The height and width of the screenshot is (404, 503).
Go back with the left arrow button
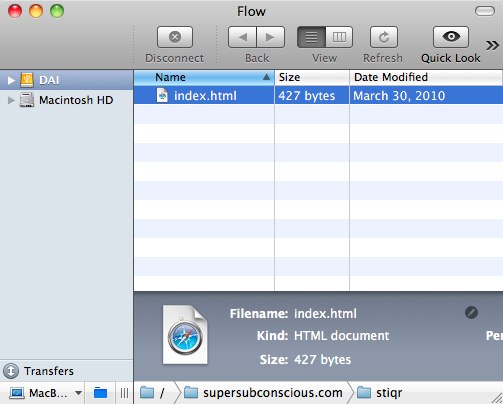242,37
